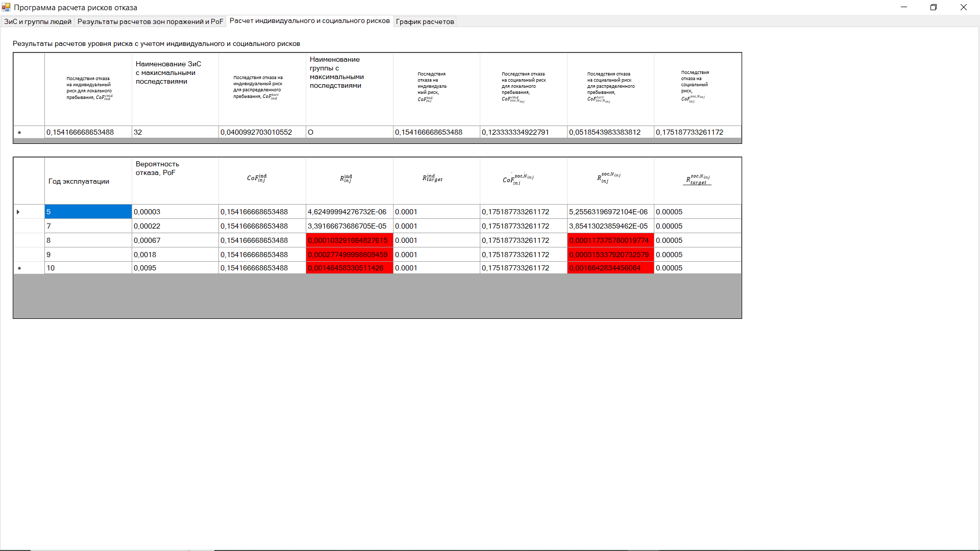
Task: Click red cell 0,000103291664827615
Action: pos(349,240)
